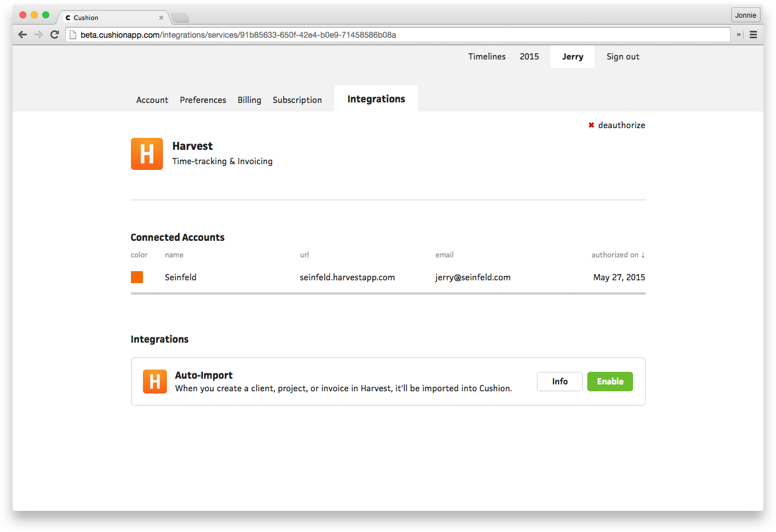776x532 pixels.
Task: Click the red X deauthorize icon
Action: point(591,125)
